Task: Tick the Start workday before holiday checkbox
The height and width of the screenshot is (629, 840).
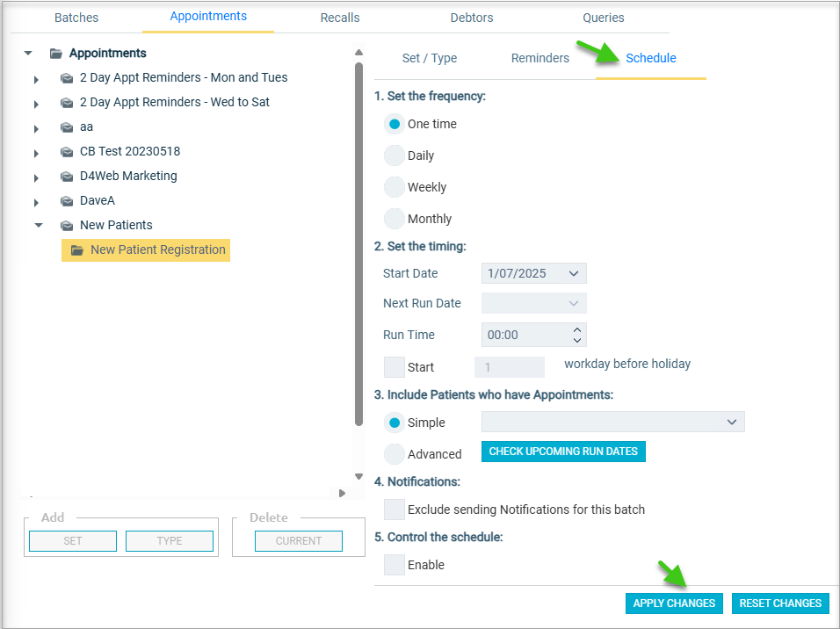Action: (x=395, y=367)
